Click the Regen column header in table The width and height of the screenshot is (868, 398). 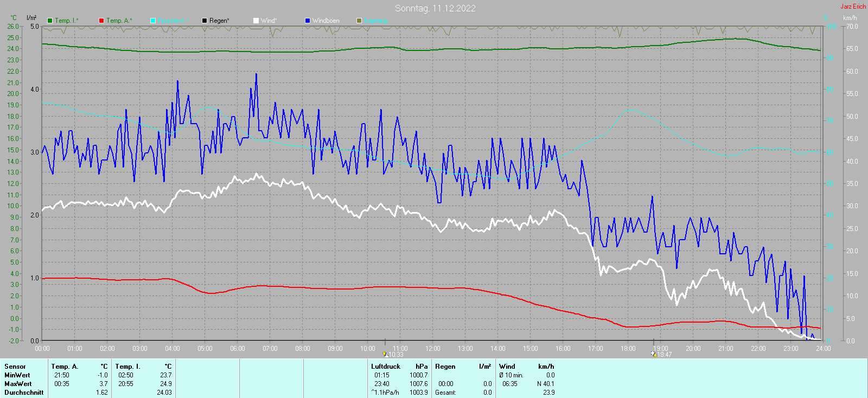click(x=445, y=367)
